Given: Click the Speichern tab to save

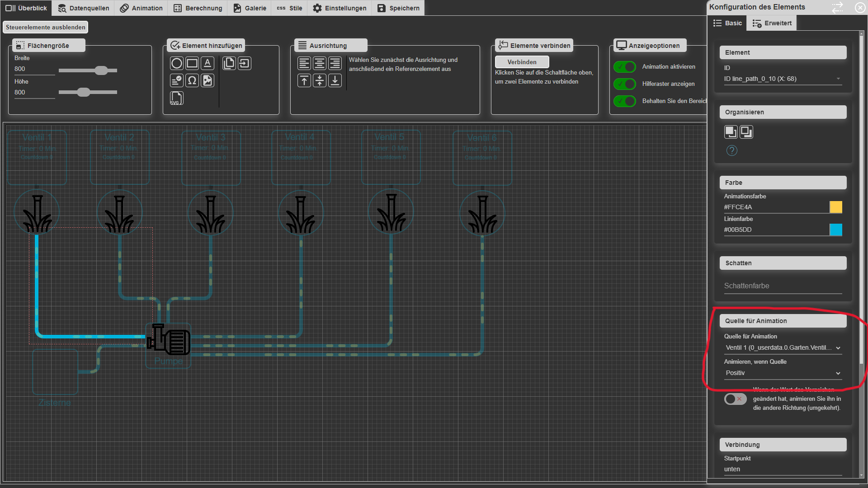Looking at the screenshot, I should [398, 8].
